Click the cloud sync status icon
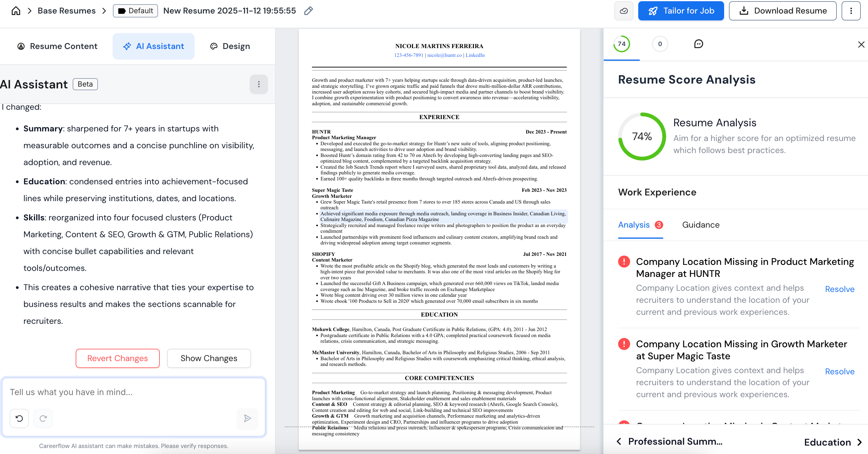The image size is (868, 454). click(x=624, y=11)
